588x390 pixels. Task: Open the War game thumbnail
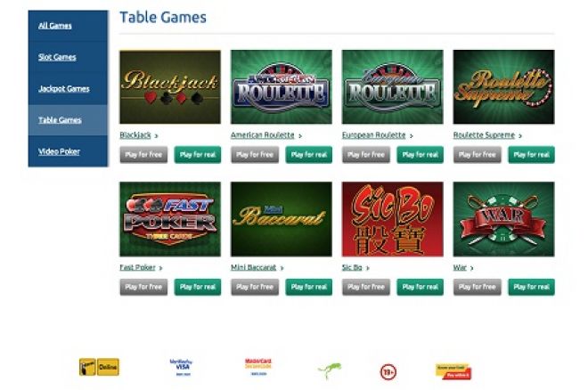(x=503, y=219)
